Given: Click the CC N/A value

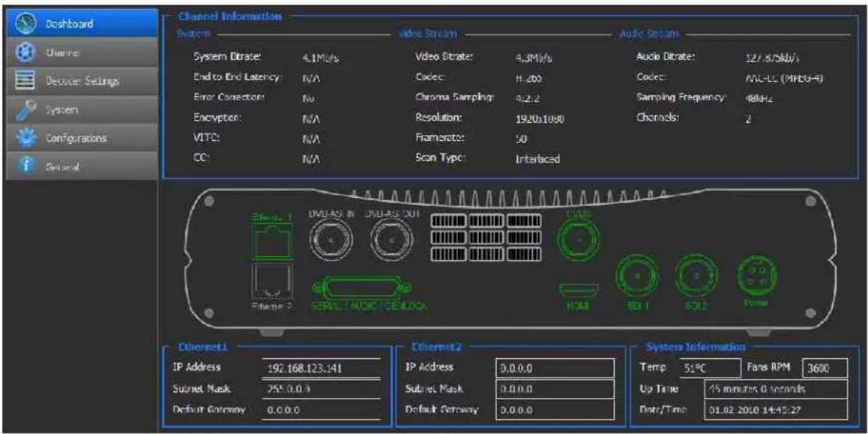Looking at the screenshot, I should 311,160.
